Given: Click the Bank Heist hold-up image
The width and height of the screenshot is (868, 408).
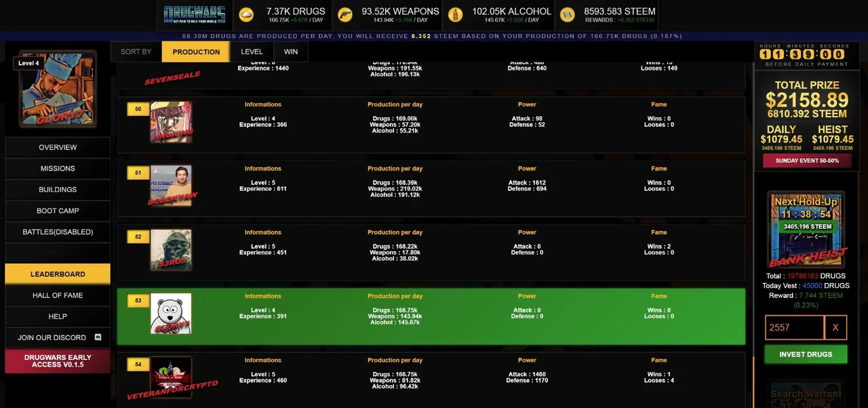Looking at the screenshot, I should click(806, 229).
